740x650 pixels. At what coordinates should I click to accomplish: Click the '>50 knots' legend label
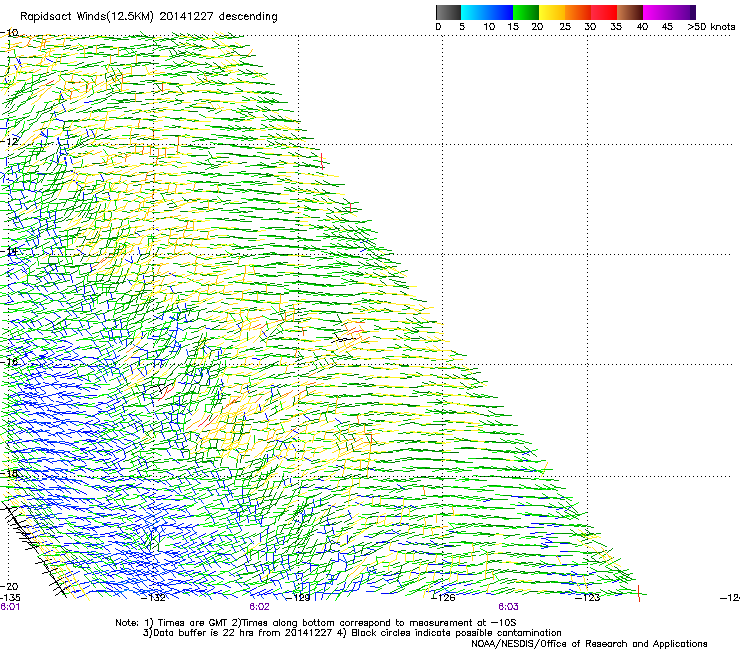click(x=711, y=27)
